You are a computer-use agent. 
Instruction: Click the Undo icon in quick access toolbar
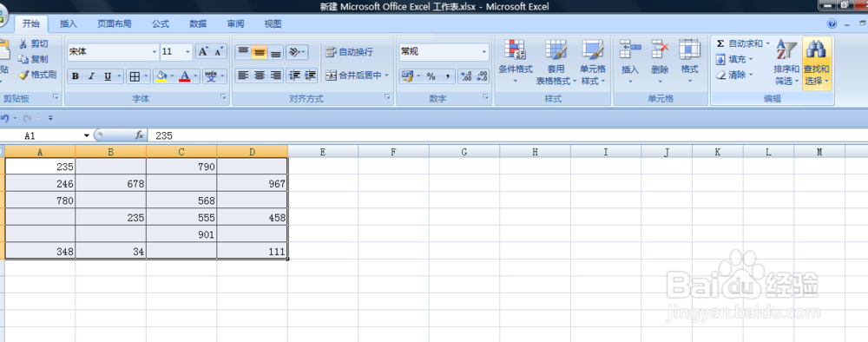click(5, 118)
